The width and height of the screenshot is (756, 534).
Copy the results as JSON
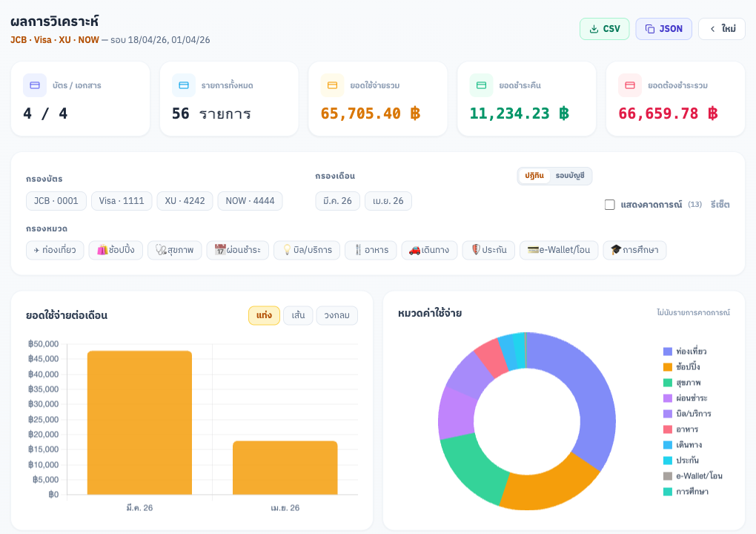coord(664,29)
